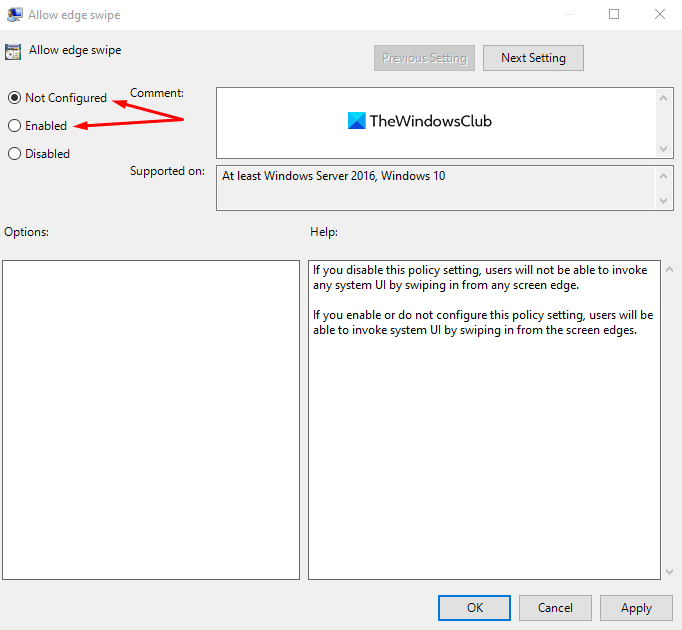This screenshot has width=682, height=630.
Task: Click the empty Options pane
Action: coord(151,420)
